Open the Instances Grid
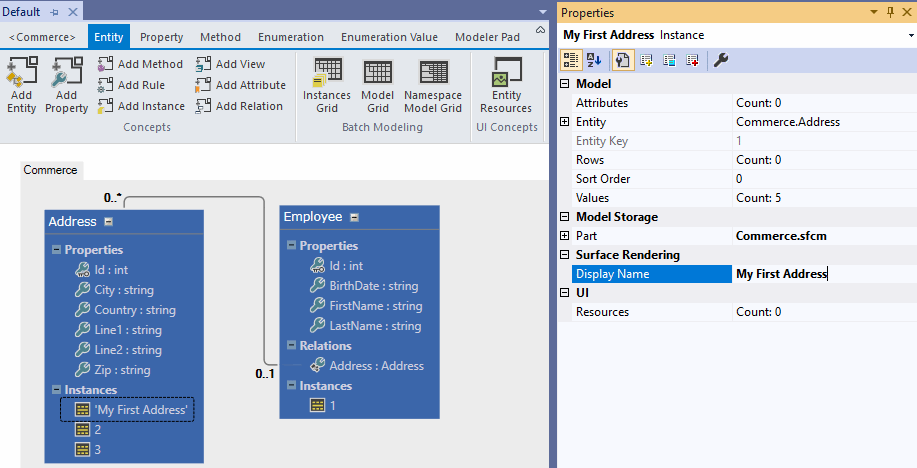This screenshot has width=917, height=468. click(327, 85)
